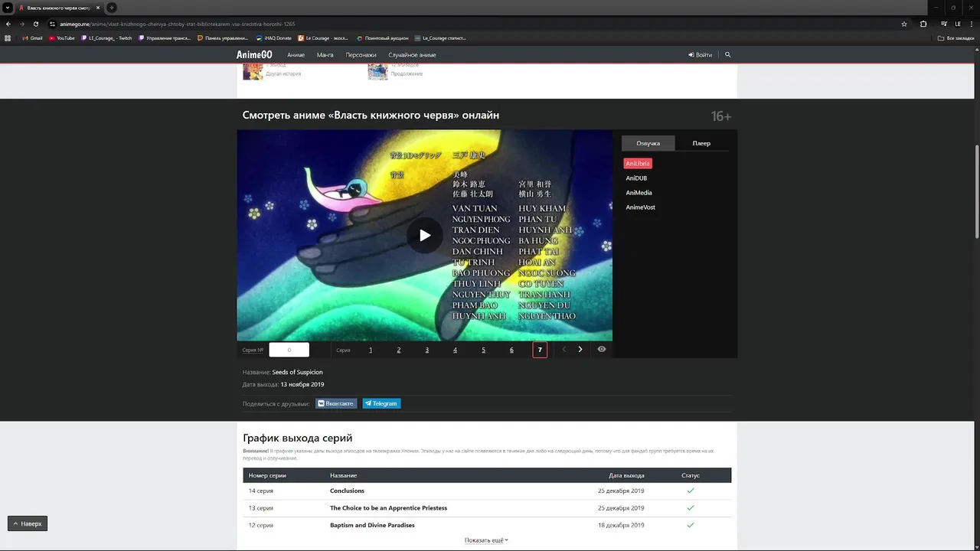Play the video in the player
Viewport: 980px width, 551px height.
(x=424, y=235)
